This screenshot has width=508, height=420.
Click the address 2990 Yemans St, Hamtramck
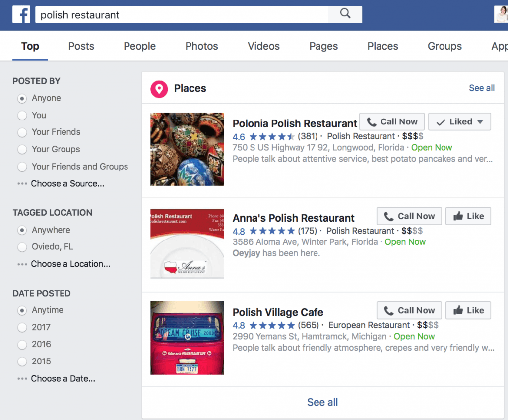pyautogui.click(x=310, y=337)
